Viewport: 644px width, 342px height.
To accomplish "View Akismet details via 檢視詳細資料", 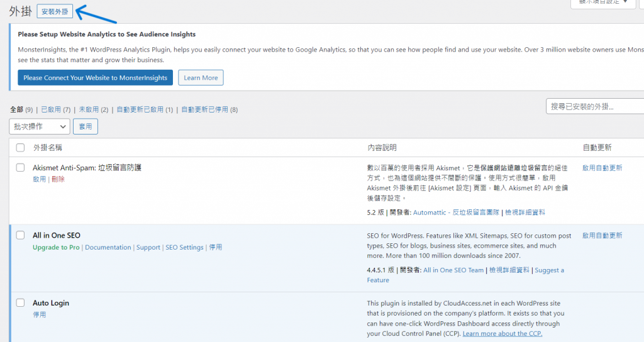I will 525,212.
